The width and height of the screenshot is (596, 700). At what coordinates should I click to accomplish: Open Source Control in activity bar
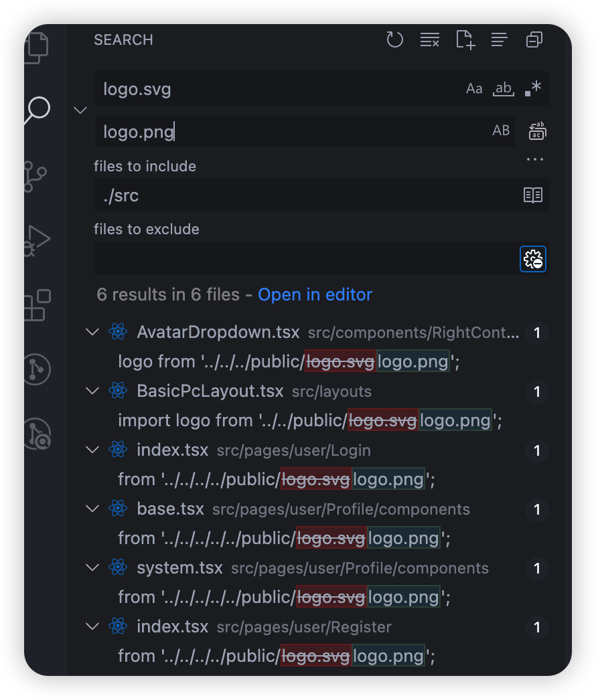35,177
